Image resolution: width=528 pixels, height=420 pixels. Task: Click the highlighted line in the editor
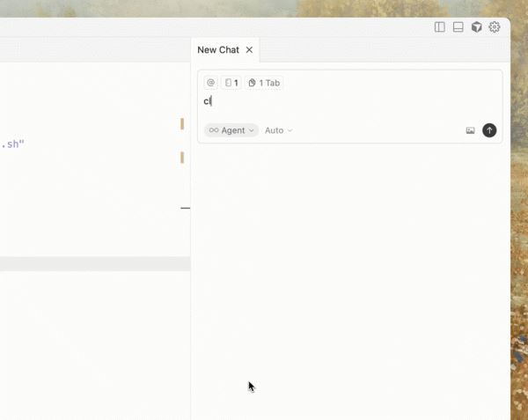[88, 263]
